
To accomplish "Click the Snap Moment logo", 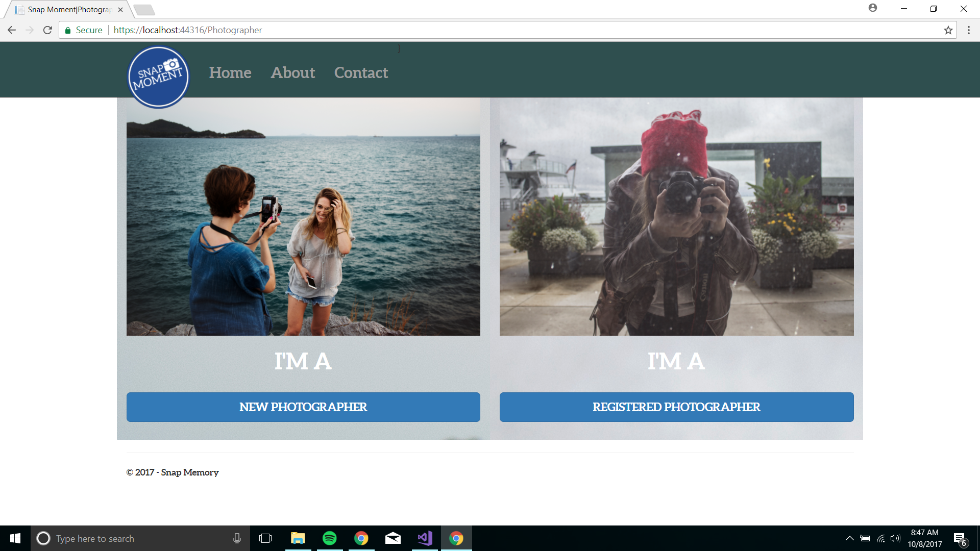I will coord(158,77).
